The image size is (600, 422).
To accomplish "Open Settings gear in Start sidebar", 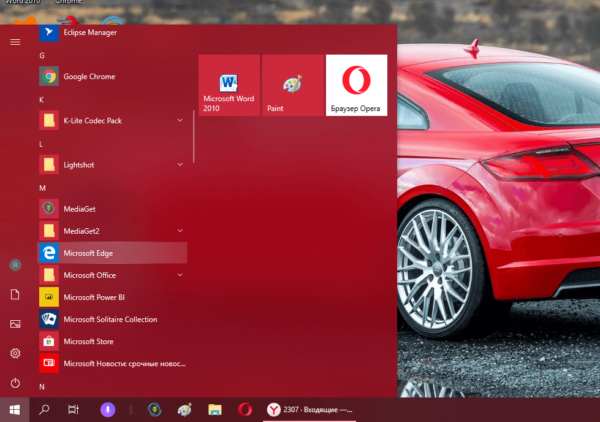I will [x=15, y=353].
